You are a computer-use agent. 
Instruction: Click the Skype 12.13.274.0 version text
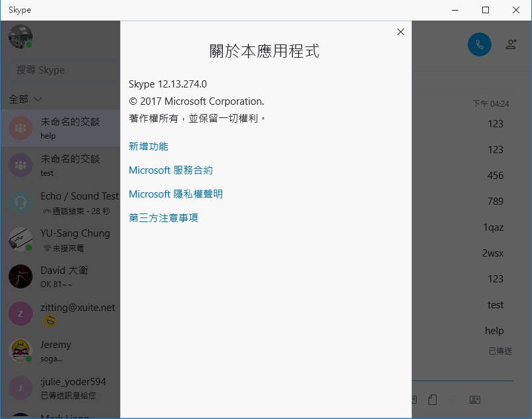pos(168,84)
